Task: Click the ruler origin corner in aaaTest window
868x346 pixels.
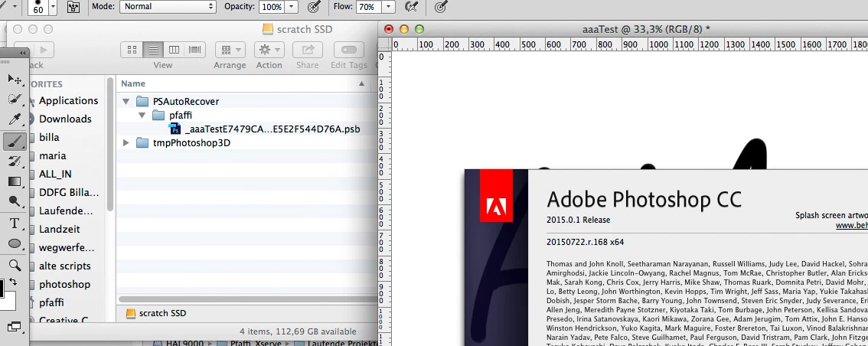Action: [x=385, y=44]
